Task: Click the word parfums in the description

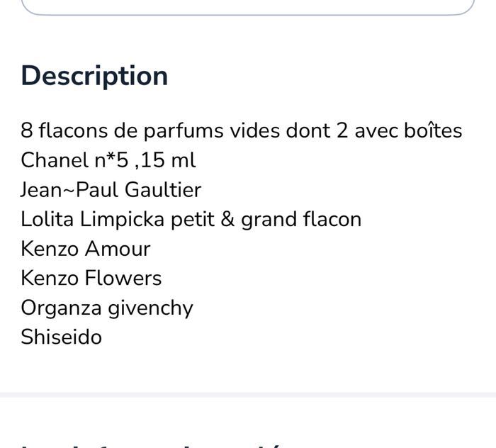Action: coord(184,131)
